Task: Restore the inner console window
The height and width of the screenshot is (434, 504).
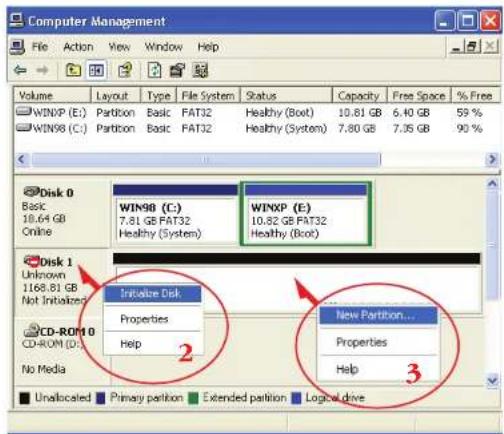Action: coord(473,46)
